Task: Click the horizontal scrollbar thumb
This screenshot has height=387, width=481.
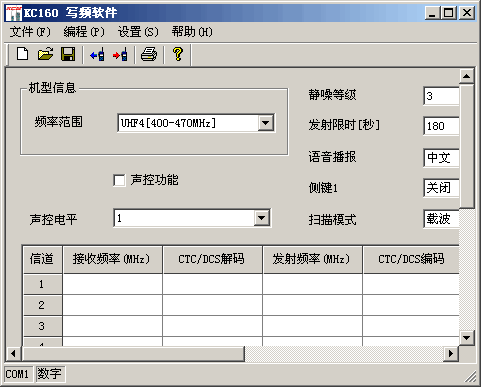Action: point(133,353)
